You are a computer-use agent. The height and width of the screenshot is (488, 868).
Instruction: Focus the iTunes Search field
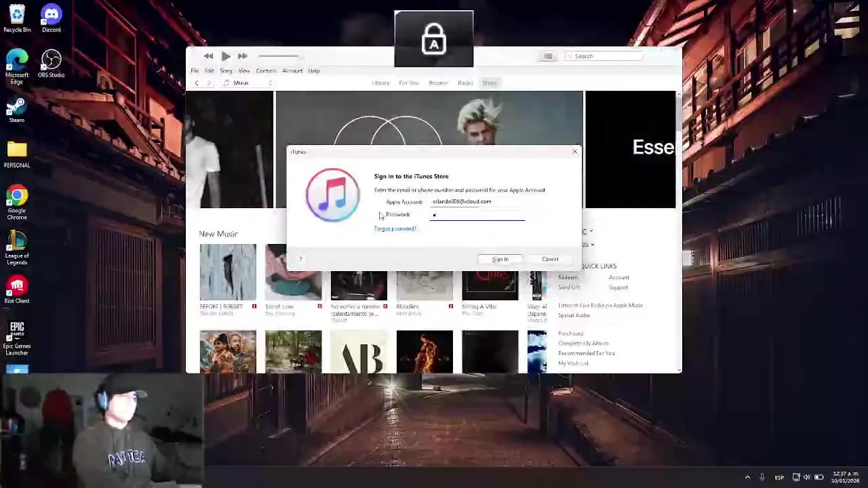pos(604,56)
